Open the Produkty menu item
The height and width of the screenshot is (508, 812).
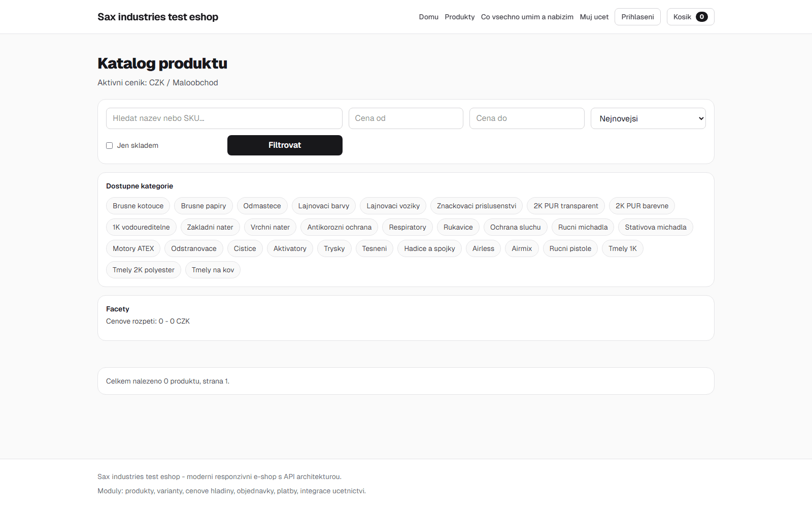[459, 17]
